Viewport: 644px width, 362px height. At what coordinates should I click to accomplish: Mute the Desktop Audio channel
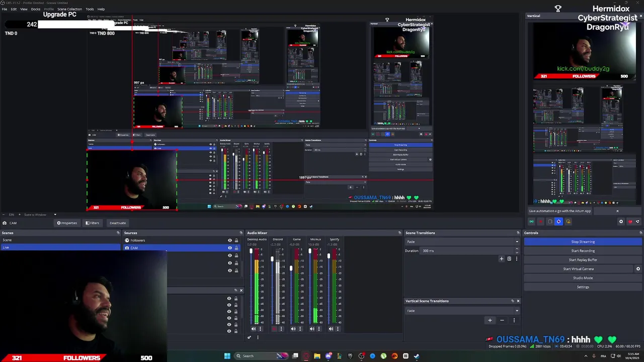tap(254, 329)
